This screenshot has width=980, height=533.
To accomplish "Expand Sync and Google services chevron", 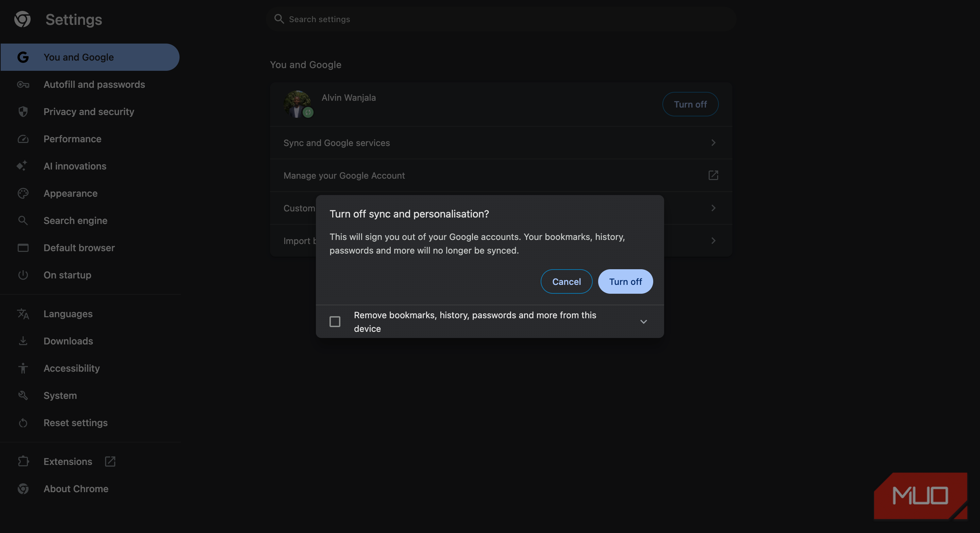I will tap(713, 143).
